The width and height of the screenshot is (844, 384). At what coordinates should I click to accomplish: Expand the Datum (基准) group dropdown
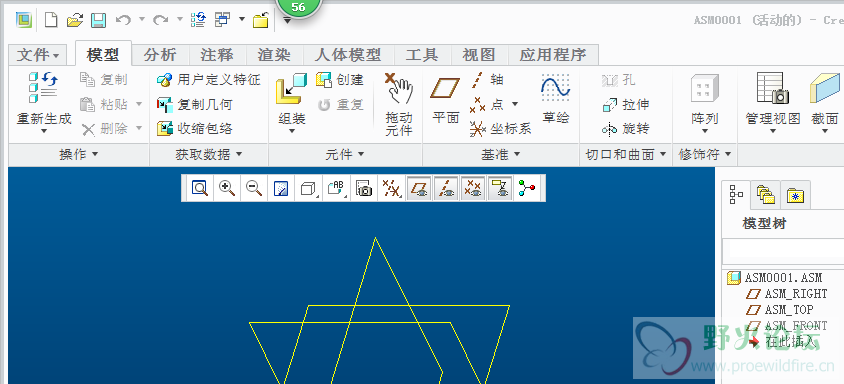501,155
